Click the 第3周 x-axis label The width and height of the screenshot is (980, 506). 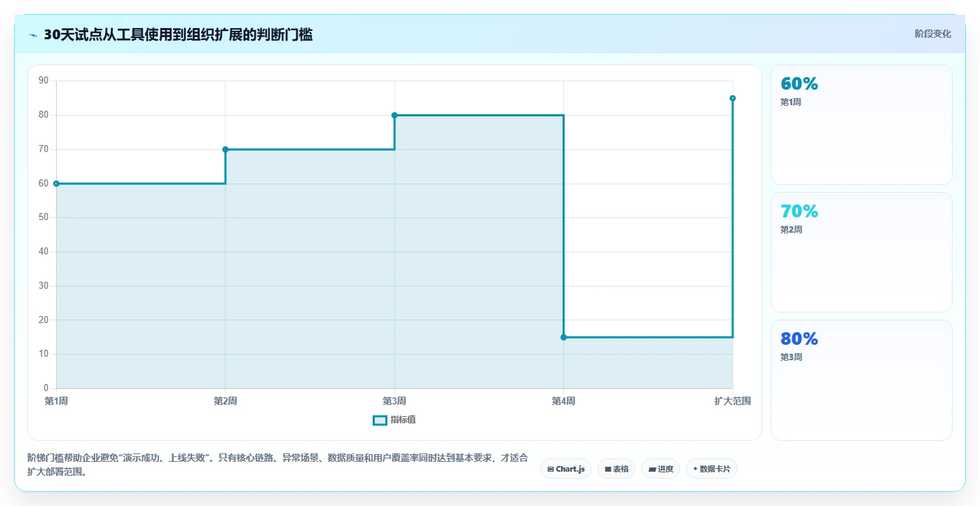(394, 401)
